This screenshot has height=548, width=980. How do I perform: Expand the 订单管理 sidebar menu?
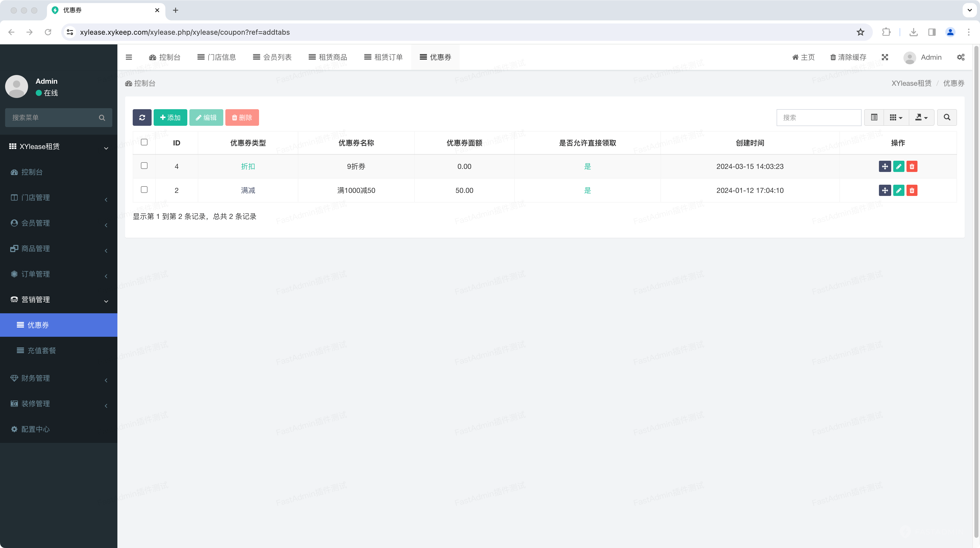[59, 274]
